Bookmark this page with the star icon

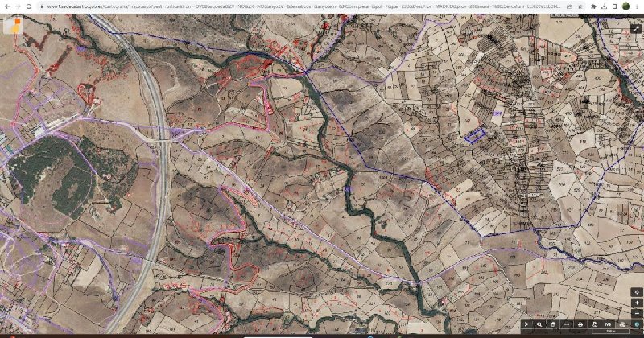[x=580, y=6]
